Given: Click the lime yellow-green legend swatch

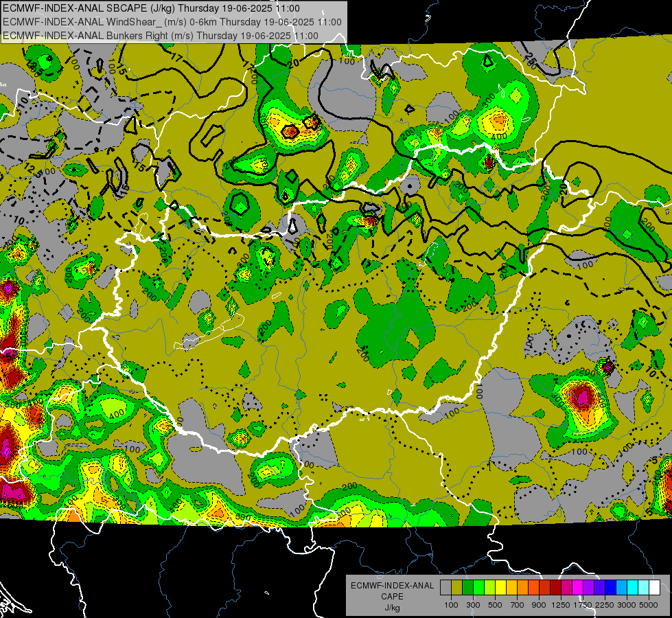Looking at the screenshot, I should point(489,588).
